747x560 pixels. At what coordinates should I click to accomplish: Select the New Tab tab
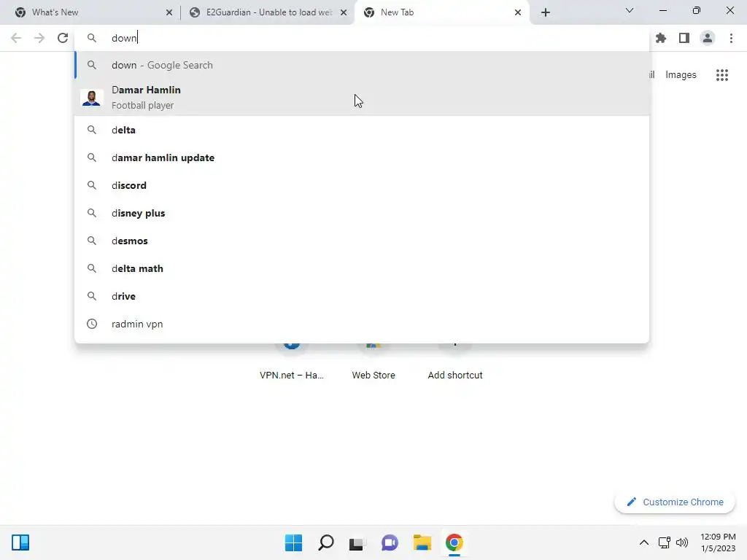(442, 12)
